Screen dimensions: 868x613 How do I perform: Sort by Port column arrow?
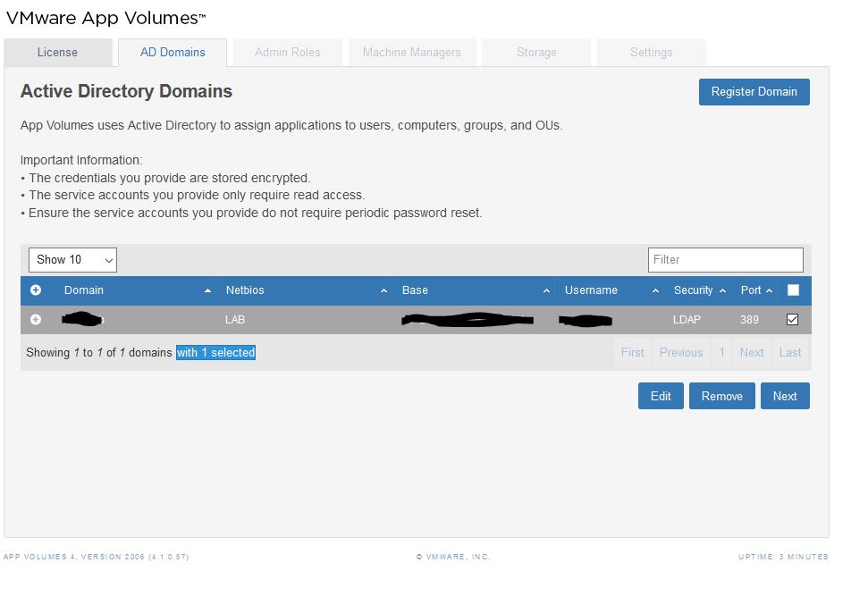point(769,290)
